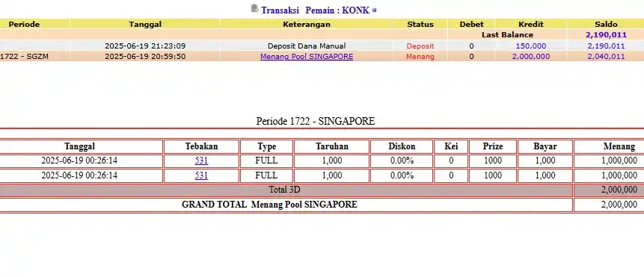Click the Status column header
Image resolution: width=644 pixels, height=277 pixels.
[x=420, y=24]
